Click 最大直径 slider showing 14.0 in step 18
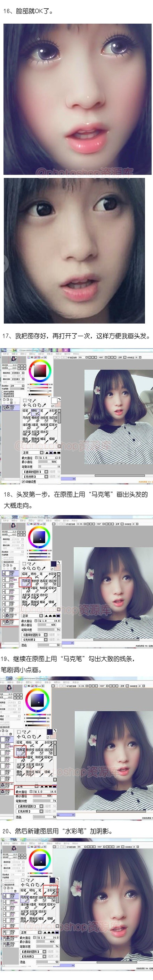This screenshot has width=153, height=980. tap(49, 621)
